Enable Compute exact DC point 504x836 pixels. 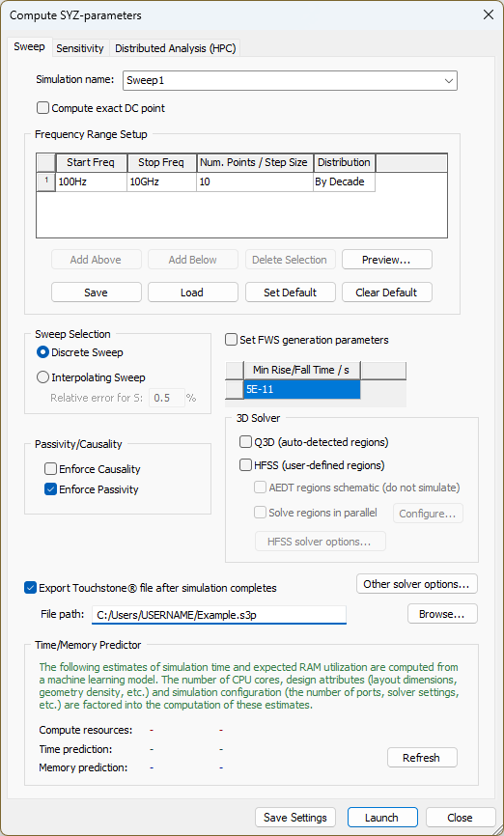[x=42, y=108]
